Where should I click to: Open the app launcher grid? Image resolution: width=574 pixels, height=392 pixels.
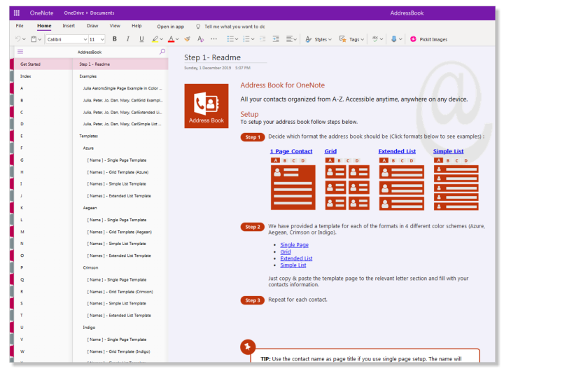point(17,13)
